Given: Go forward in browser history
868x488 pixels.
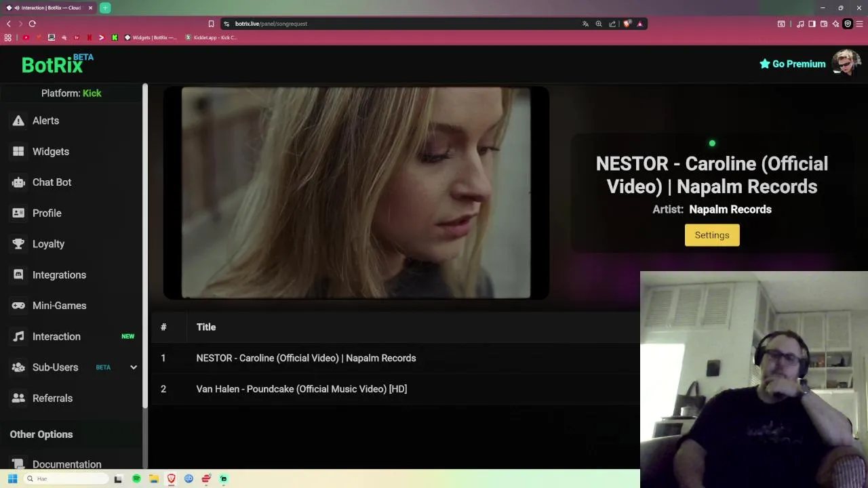Looking at the screenshot, I should pos(20,24).
